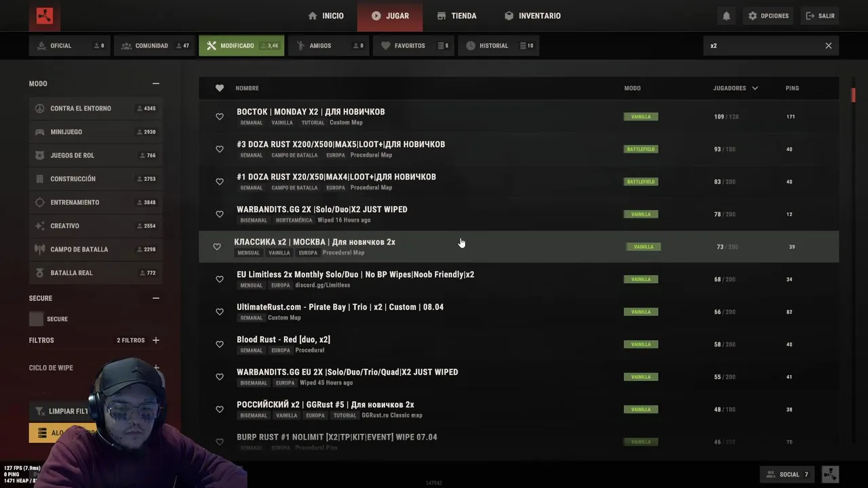Favorite the ВОСТОК | MONDAY X2 server heart
868x488 pixels.
220,117
